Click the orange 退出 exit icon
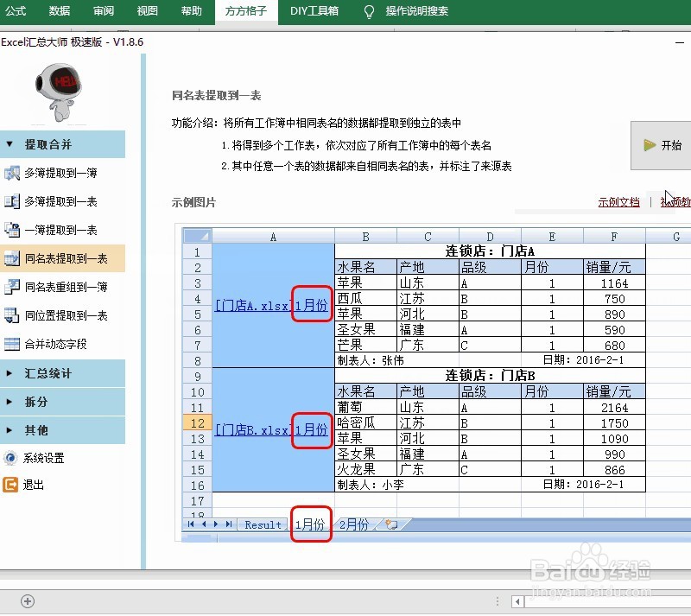691x616 pixels. (x=10, y=485)
